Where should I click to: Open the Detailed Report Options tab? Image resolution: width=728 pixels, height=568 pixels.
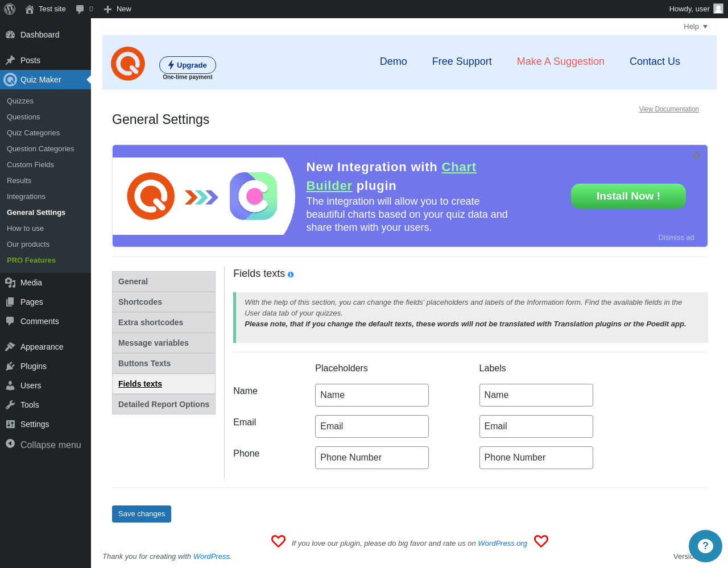[164, 404]
